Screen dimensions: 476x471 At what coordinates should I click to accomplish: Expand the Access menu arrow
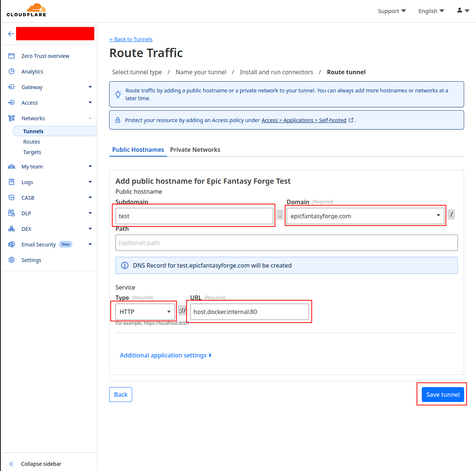[x=90, y=102]
